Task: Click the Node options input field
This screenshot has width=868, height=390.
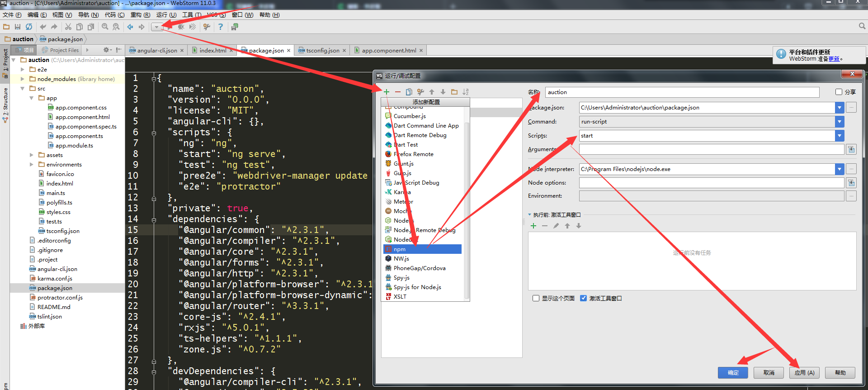Action: 712,183
